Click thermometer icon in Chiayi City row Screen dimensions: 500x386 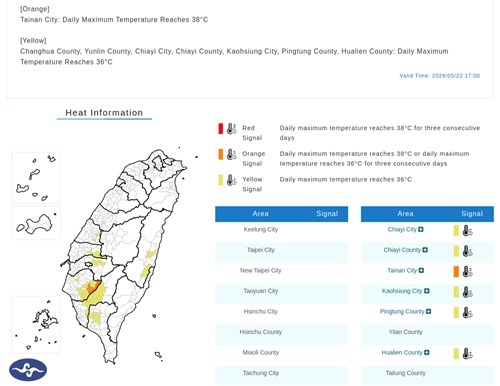467,231
